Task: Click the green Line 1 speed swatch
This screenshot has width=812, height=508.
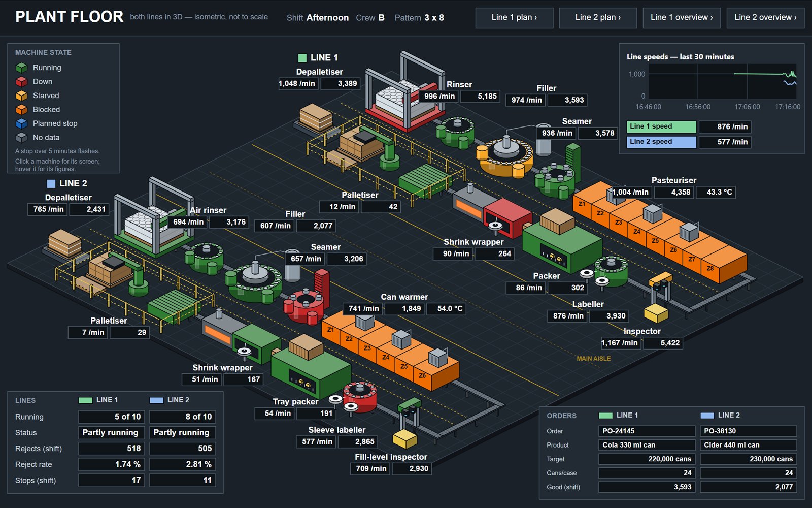Action: [661, 126]
